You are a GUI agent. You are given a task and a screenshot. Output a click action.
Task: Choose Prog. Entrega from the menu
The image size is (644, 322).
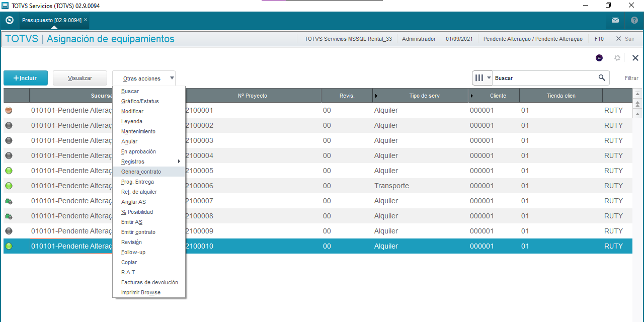[149, 182]
